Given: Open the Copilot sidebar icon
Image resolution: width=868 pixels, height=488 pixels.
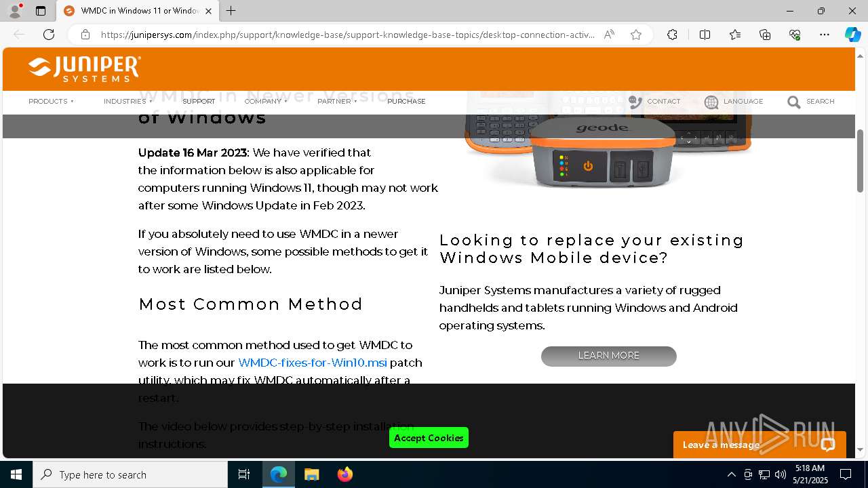Looking at the screenshot, I should click(x=852, y=35).
